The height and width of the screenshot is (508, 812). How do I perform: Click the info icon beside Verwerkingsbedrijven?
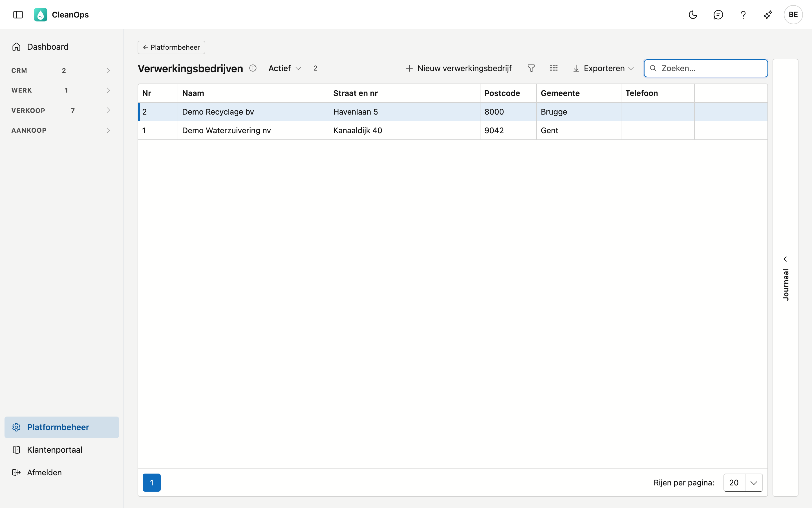coord(253,68)
